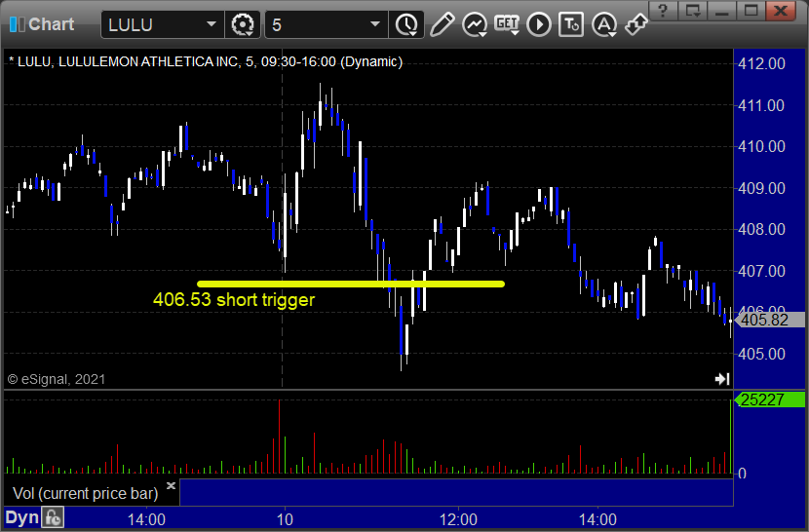The height and width of the screenshot is (532, 809).
Task: Click the 410.00 price axis label
Action: [761, 146]
